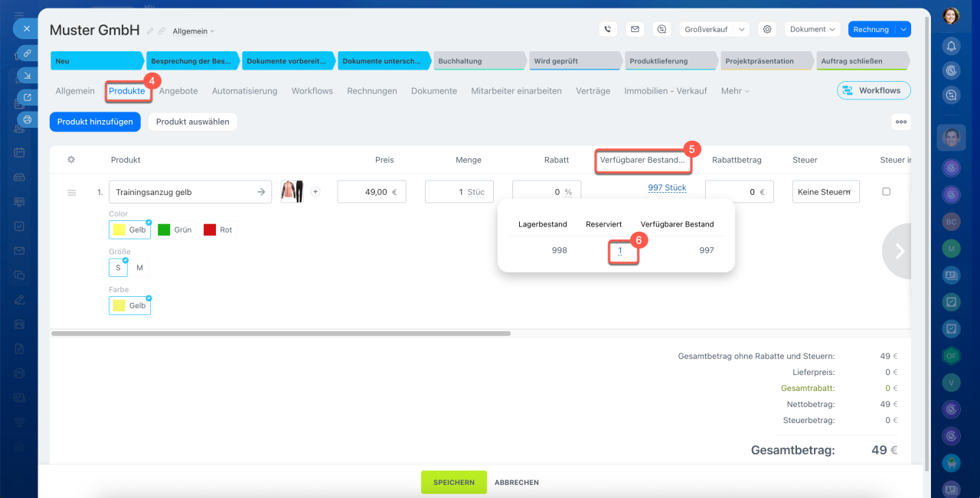This screenshot has height=498, width=980.
Task: Click calendar icon in left sidebar
Action: pyautogui.click(x=19, y=152)
